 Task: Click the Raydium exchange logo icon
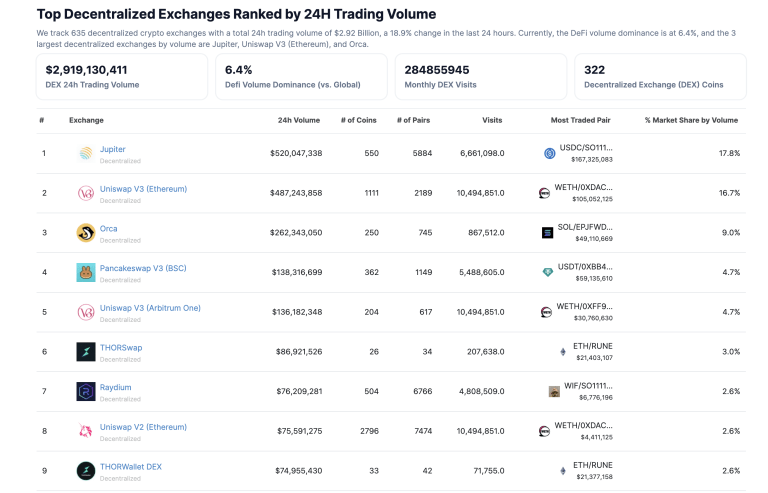point(85,391)
